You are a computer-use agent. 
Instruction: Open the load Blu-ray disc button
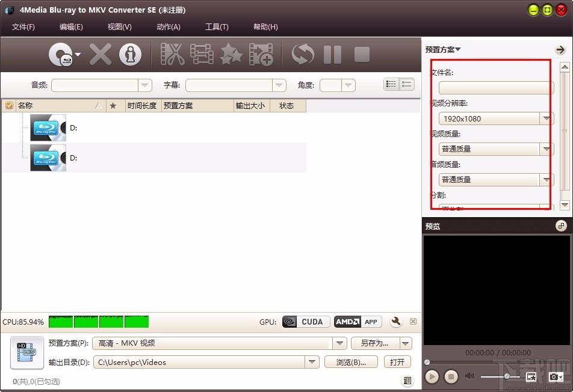[x=60, y=55]
